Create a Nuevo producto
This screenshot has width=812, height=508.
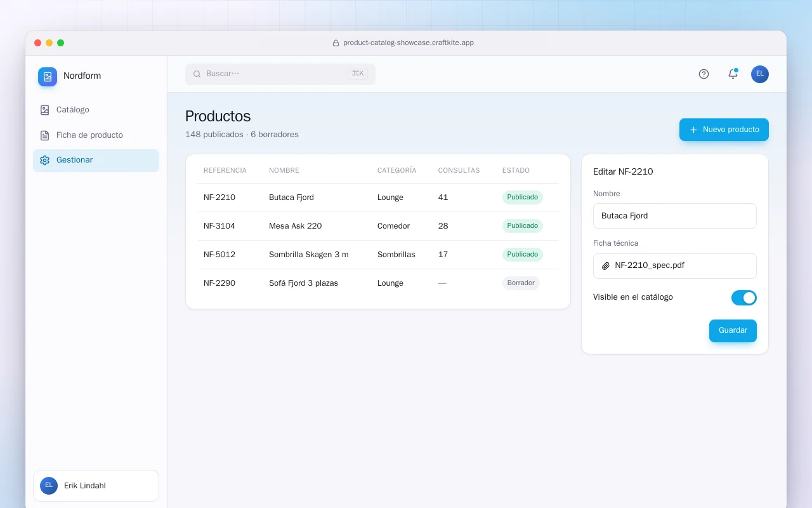(724, 130)
